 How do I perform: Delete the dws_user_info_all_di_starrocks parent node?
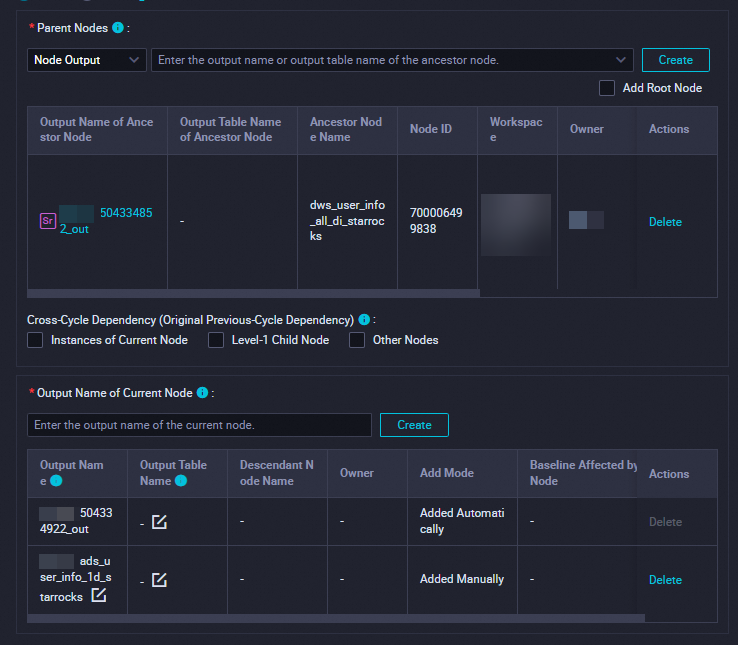pyautogui.click(x=665, y=222)
